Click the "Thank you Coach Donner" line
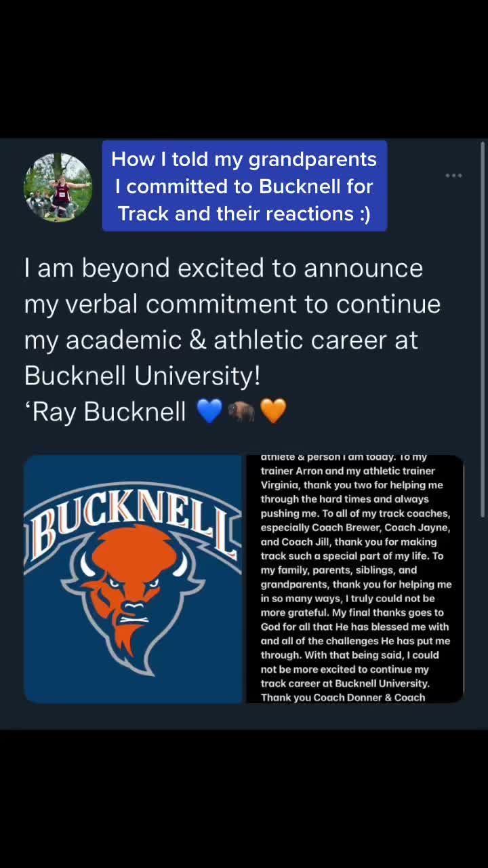488x868 pixels. (x=322, y=697)
